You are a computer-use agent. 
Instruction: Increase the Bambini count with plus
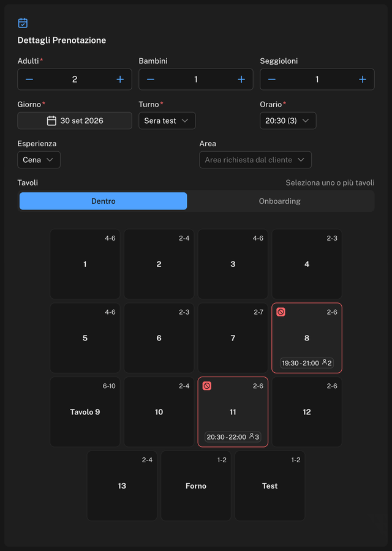241,80
